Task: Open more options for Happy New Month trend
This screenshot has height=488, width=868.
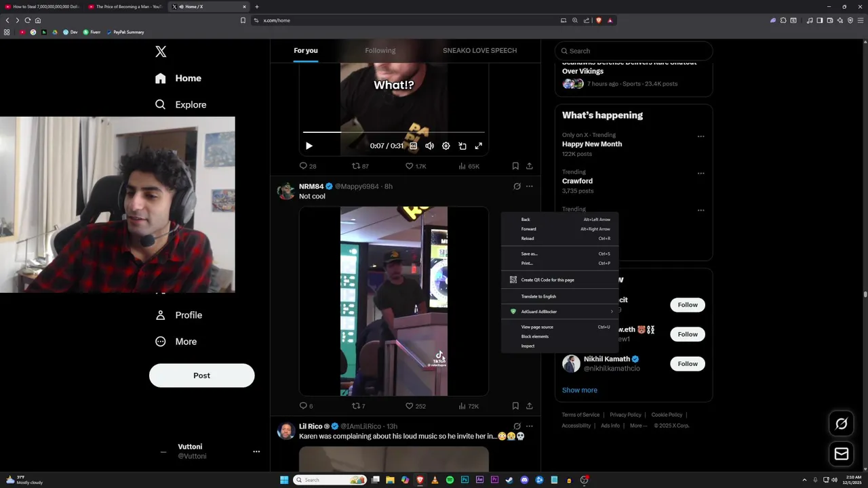Action: (x=701, y=136)
